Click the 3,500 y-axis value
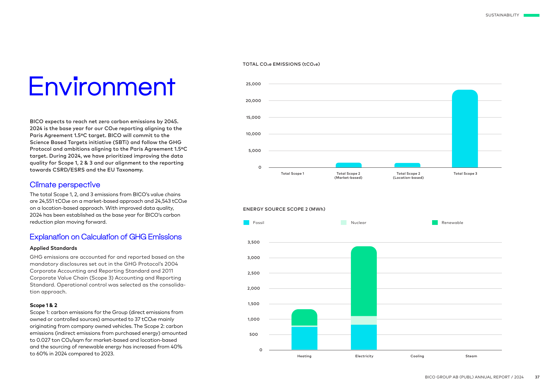The width and height of the screenshot is (554, 392). pyautogui.click(x=254, y=242)
